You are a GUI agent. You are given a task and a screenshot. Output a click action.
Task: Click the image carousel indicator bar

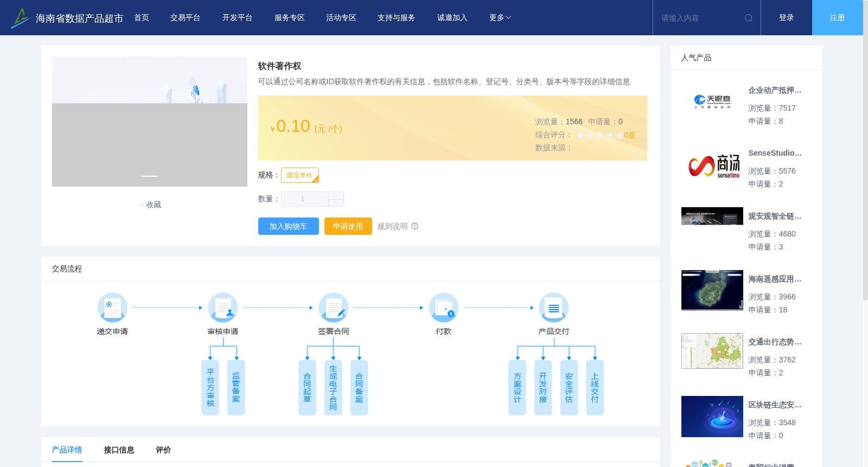coord(150,176)
